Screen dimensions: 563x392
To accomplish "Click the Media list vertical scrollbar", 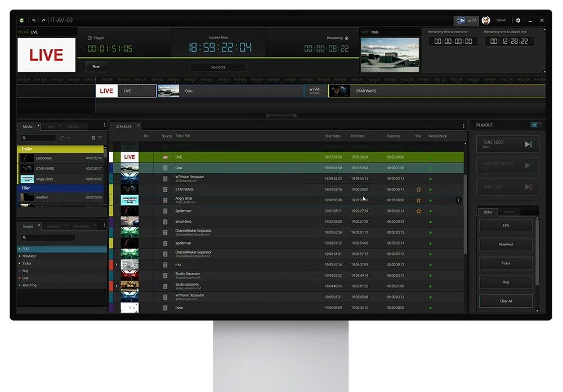I will (x=105, y=153).
